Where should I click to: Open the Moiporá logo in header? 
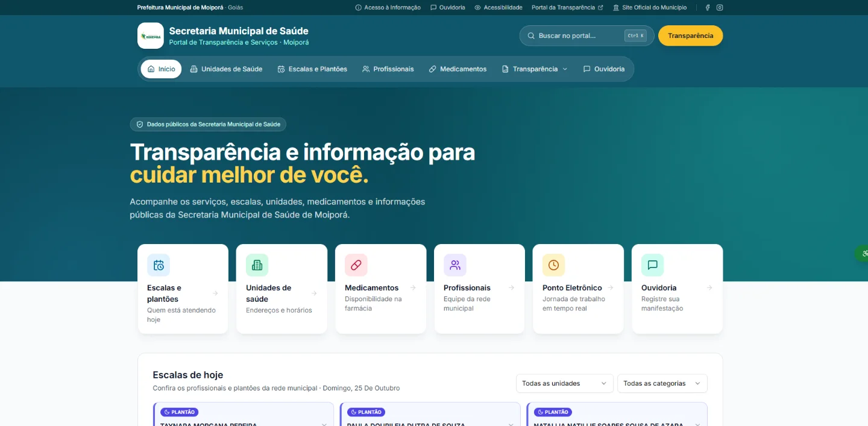pos(150,36)
